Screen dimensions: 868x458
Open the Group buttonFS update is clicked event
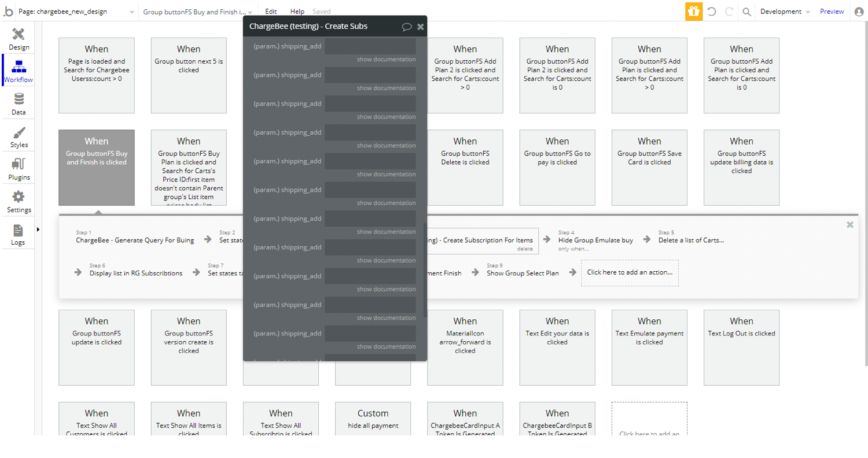(97, 348)
